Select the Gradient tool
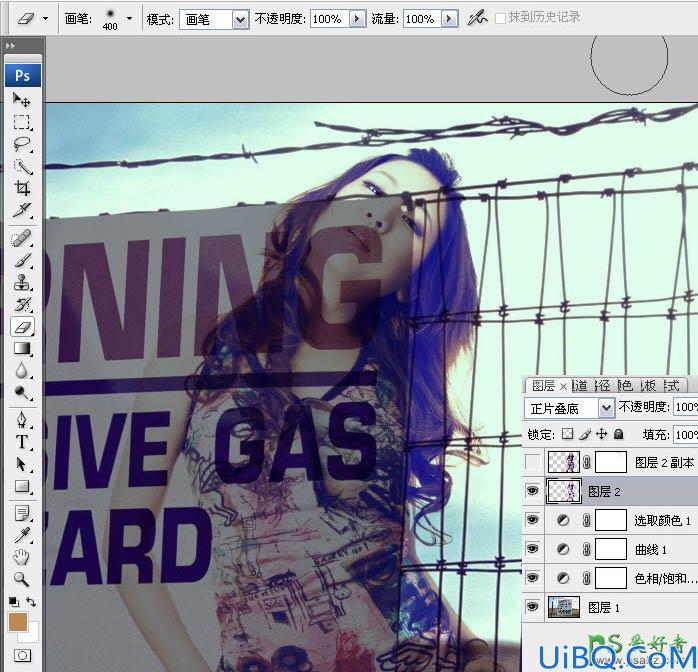The height and width of the screenshot is (672, 698). tap(21, 348)
